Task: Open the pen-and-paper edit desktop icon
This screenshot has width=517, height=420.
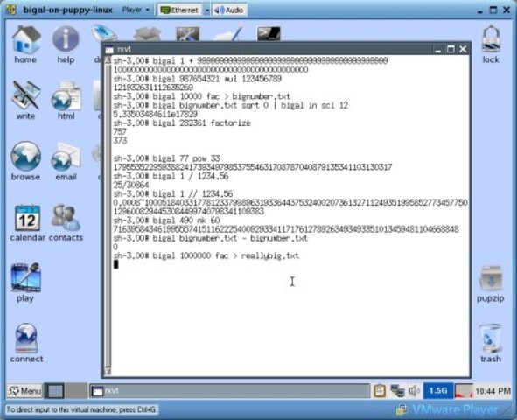Action: click(229, 33)
